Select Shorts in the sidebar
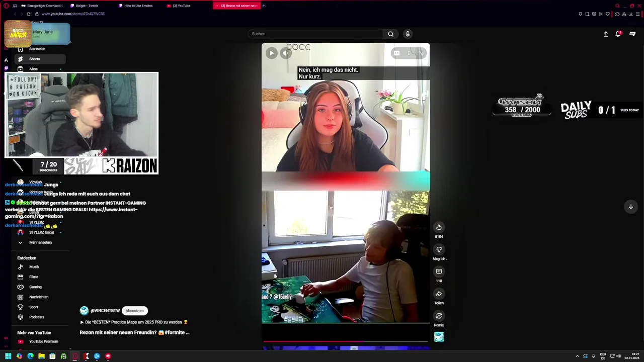This screenshot has height=362, width=644. coord(40,59)
